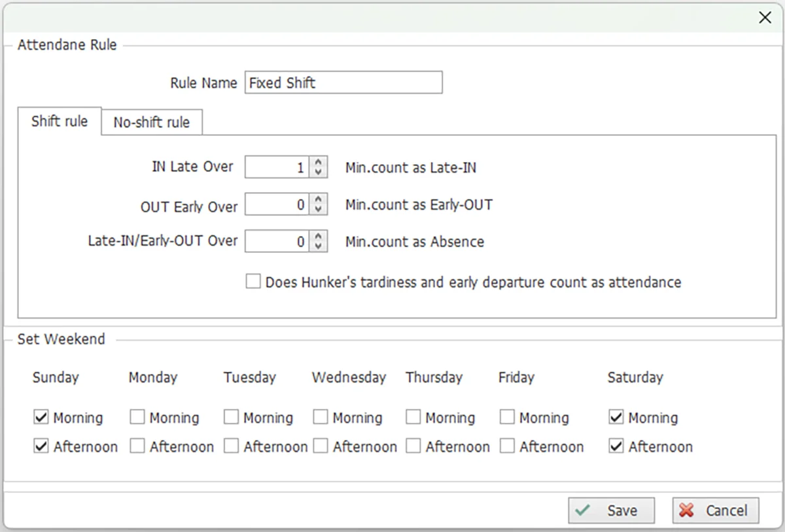Increase Late-IN/Early-OUT Over absence value
785x532 pixels.
(x=318, y=236)
